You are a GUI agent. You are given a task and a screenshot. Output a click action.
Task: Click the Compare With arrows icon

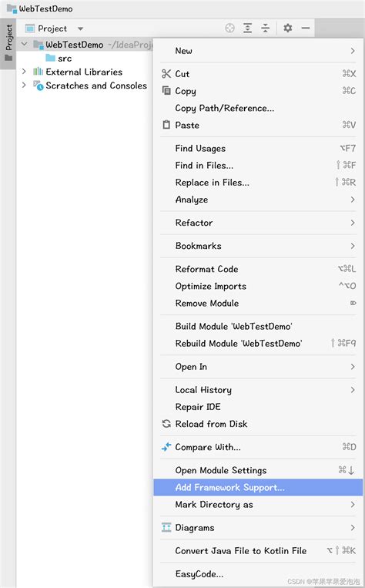tap(166, 447)
